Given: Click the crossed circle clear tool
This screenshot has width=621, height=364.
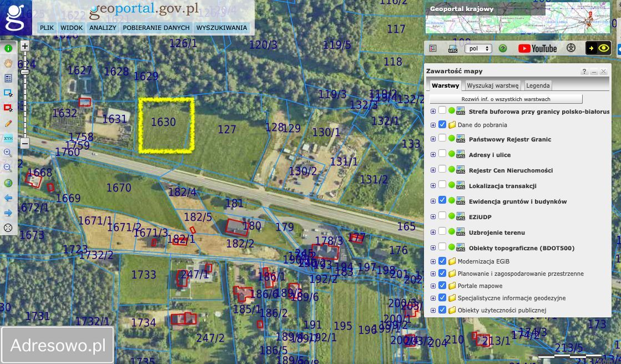Looking at the screenshot, I should [8, 228].
